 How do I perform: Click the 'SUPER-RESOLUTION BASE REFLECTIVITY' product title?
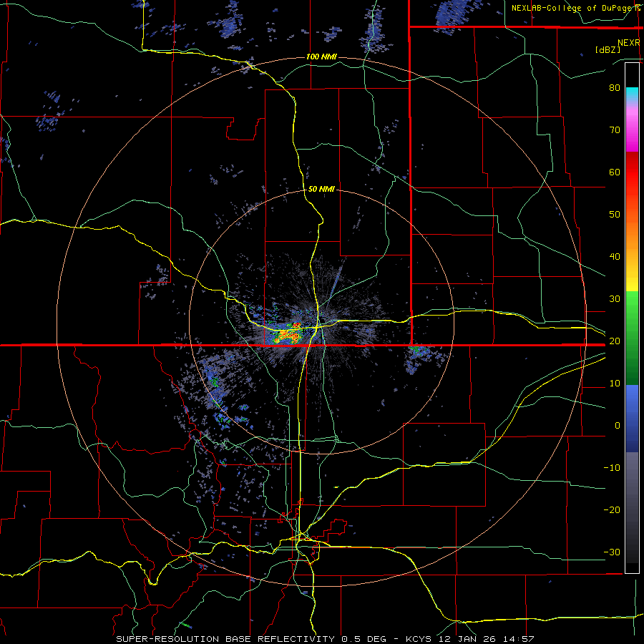[225, 639]
